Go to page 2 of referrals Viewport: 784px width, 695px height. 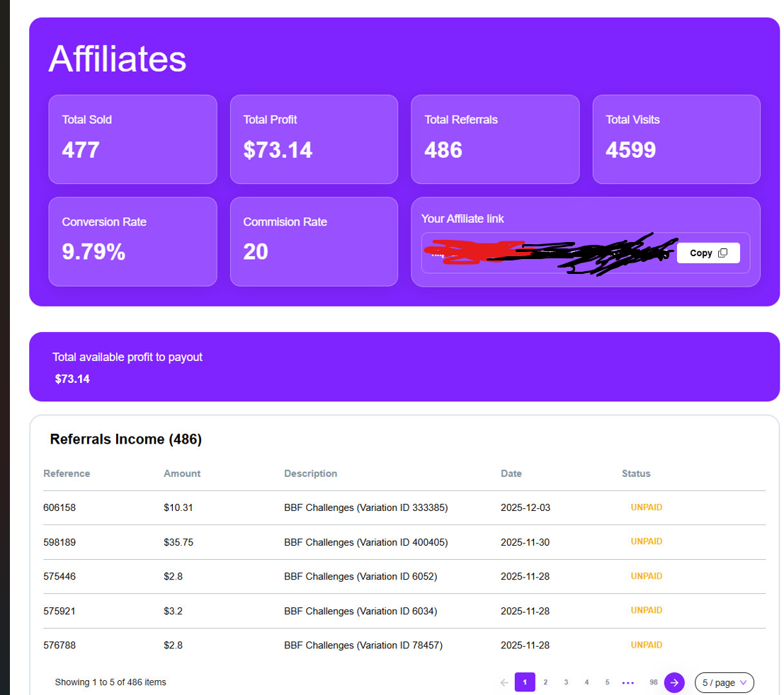545,682
